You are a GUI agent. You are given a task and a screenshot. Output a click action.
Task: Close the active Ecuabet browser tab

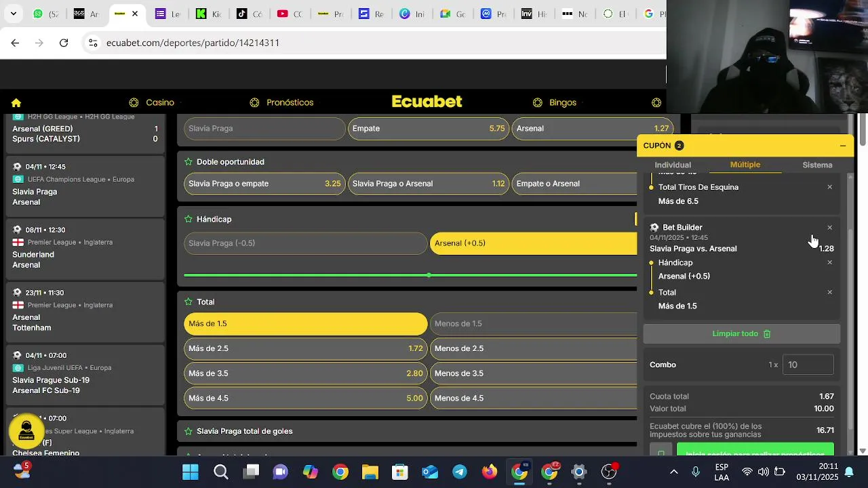[135, 14]
